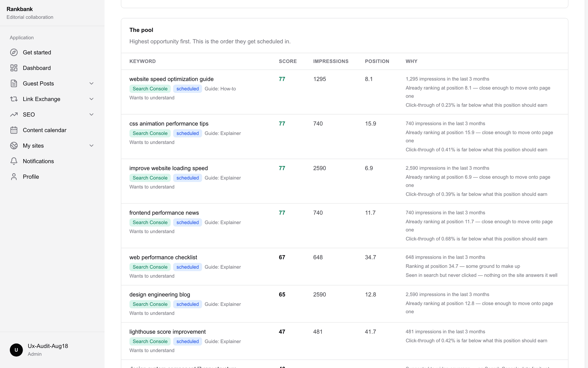The width and height of the screenshot is (588, 368).
Task: Click Search Console badge on frontend performance row
Action: 150,222
